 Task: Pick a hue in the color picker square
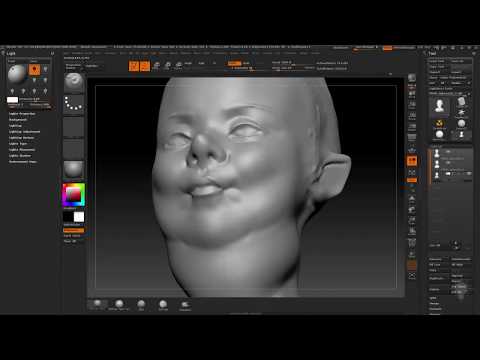(74, 195)
